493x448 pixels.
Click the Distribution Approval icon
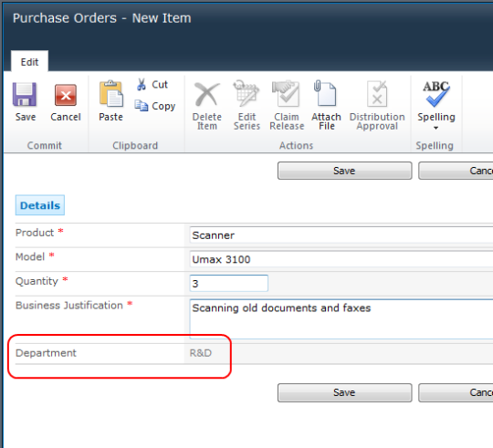click(377, 94)
